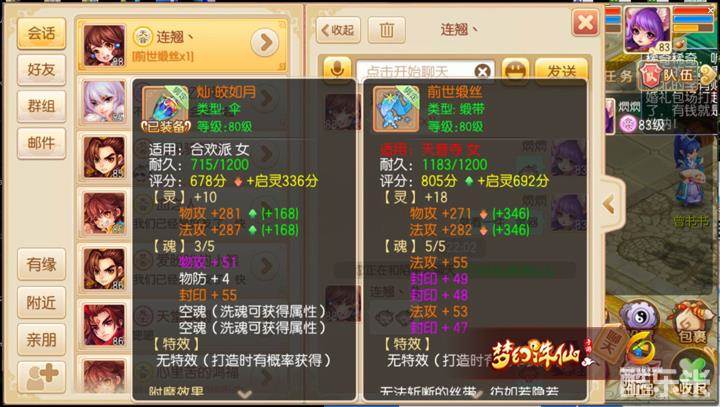Click the 发送 send button
This screenshot has width=720, height=407.
pyautogui.click(x=561, y=70)
